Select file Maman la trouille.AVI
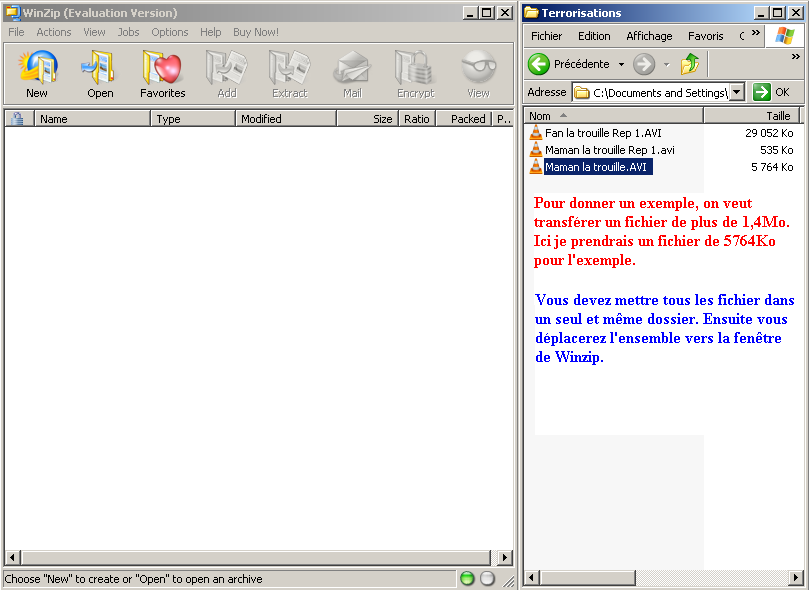 [596, 167]
